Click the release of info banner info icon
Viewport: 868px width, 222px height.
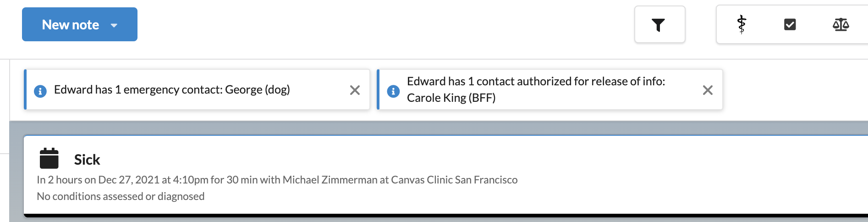[x=393, y=91]
